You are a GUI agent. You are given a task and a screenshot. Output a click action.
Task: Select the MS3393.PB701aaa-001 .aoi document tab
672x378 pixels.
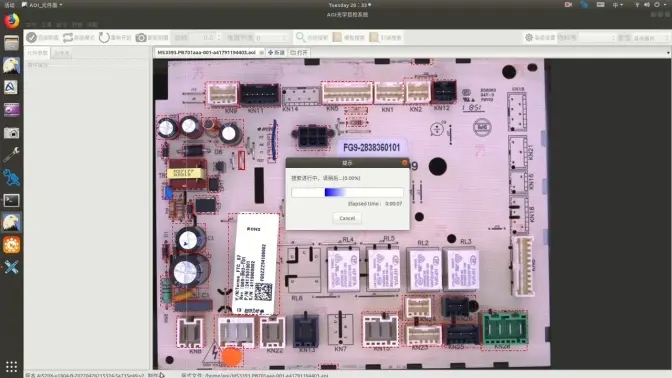click(207, 52)
